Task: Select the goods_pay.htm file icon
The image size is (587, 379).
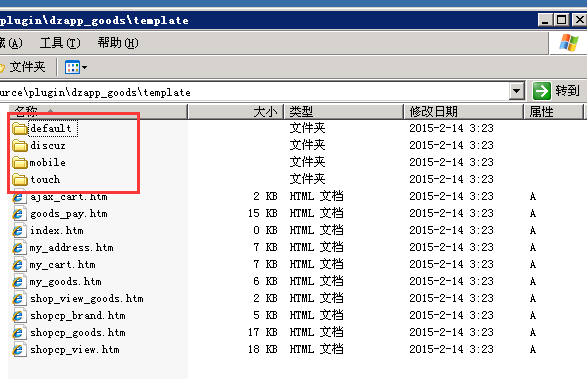Action: click(x=19, y=214)
